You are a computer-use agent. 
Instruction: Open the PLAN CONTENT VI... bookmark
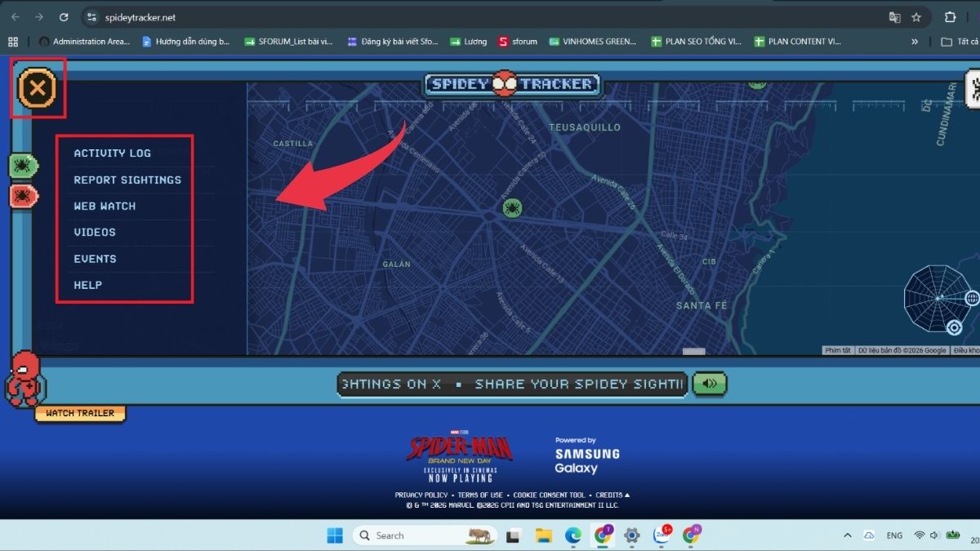(797, 42)
